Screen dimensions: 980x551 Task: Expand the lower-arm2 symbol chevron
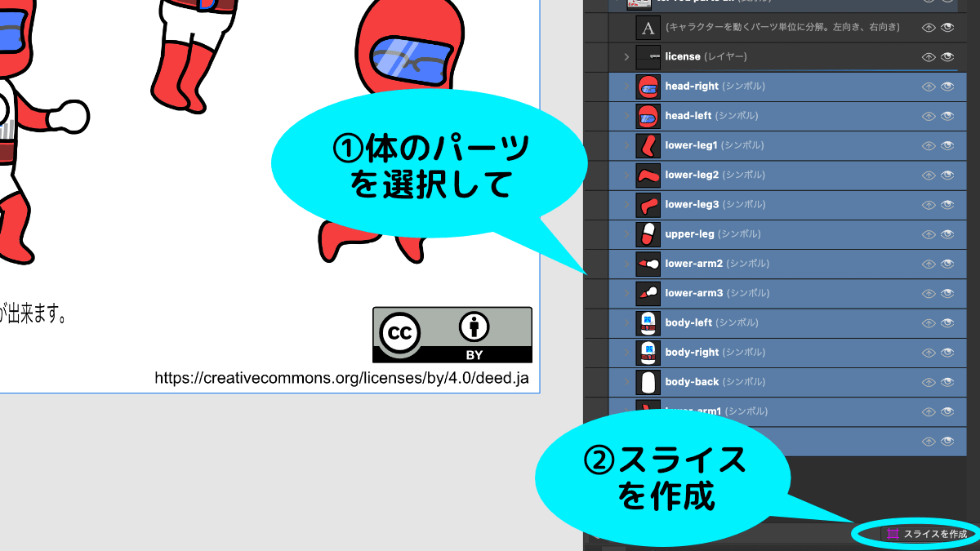(x=626, y=264)
